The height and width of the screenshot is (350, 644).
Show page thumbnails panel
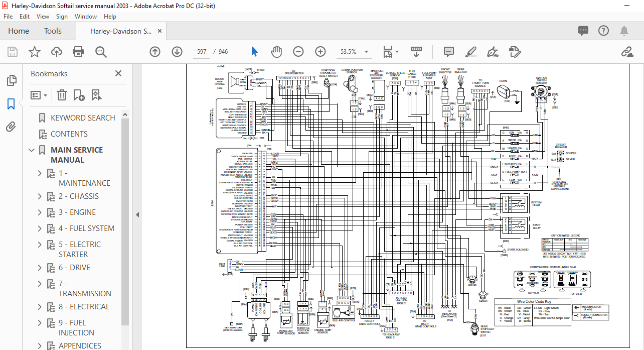11,80
